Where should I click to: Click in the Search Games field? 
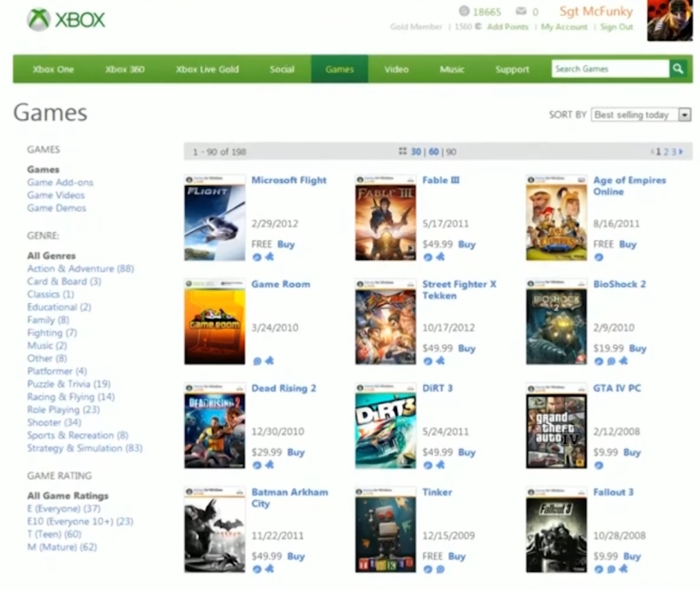[x=610, y=69]
